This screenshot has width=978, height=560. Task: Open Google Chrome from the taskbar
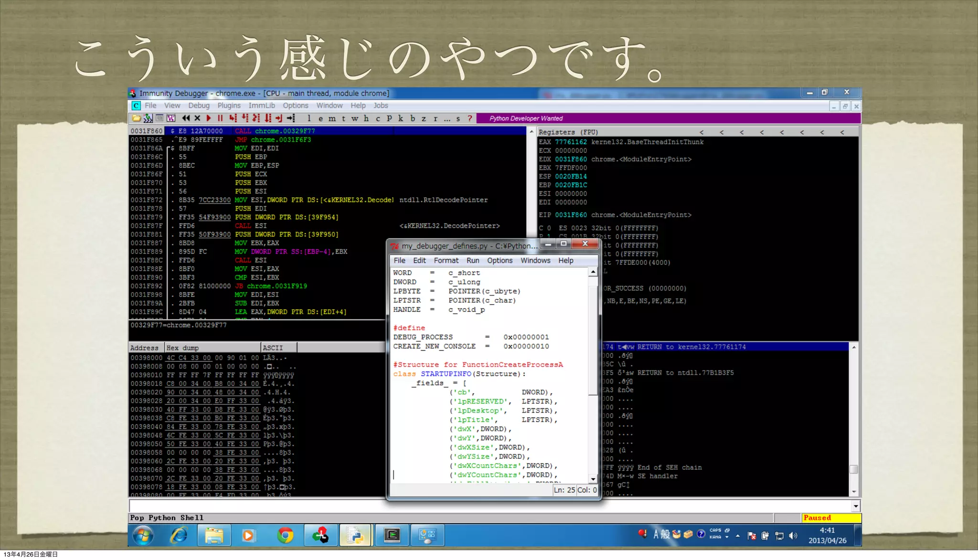[286, 536]
